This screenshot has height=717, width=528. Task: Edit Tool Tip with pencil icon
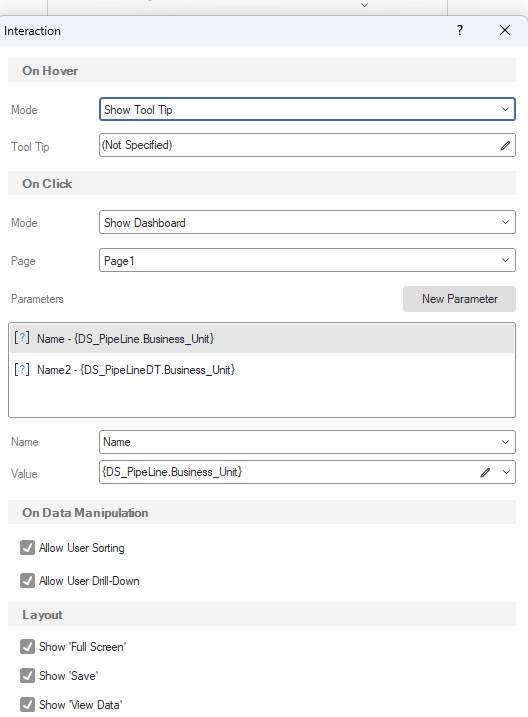pos(505,145)
